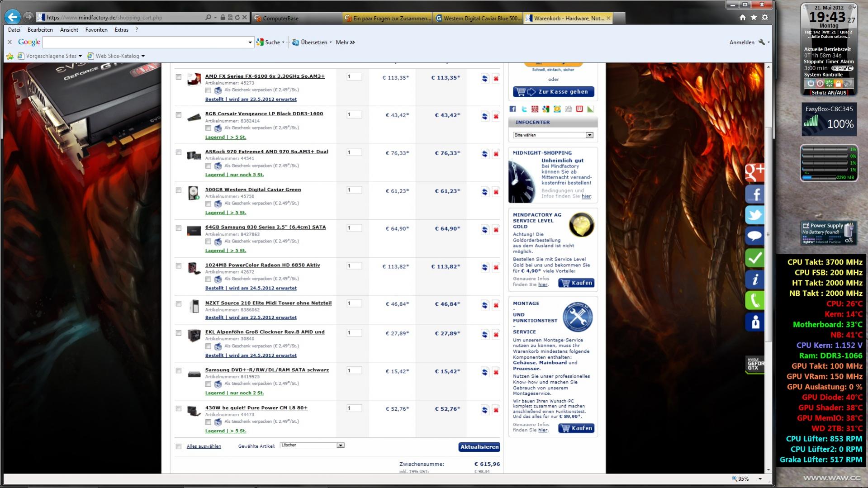
Task: Expand the Google toolbar search box dropdown
Action: tap(250, 43)
